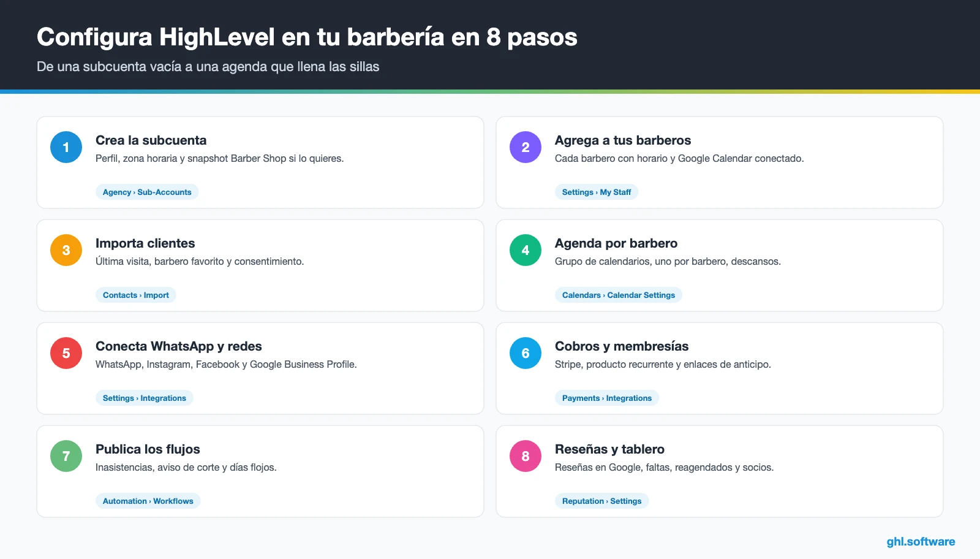Visit the ghl.software link
The width and height of the screenshot is (980, 559).
[921, 542]
